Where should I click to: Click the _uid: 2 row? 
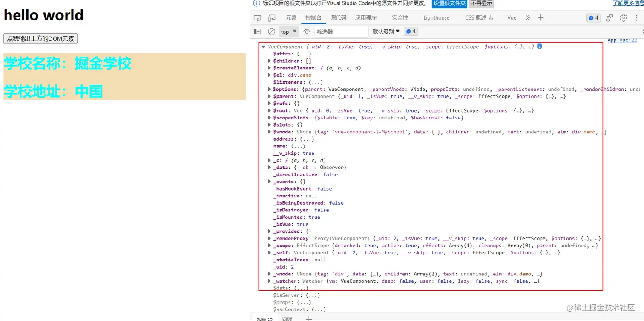click(284, 267)
